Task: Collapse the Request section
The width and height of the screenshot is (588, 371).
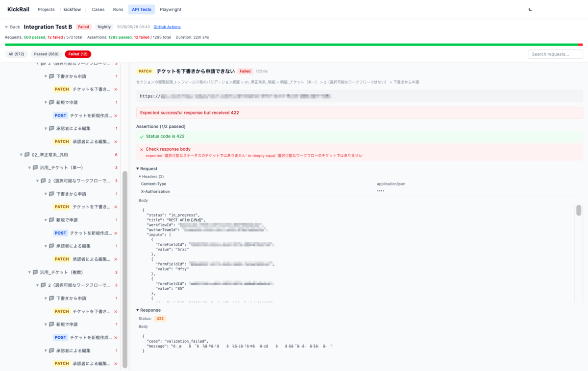Action: 147,169
